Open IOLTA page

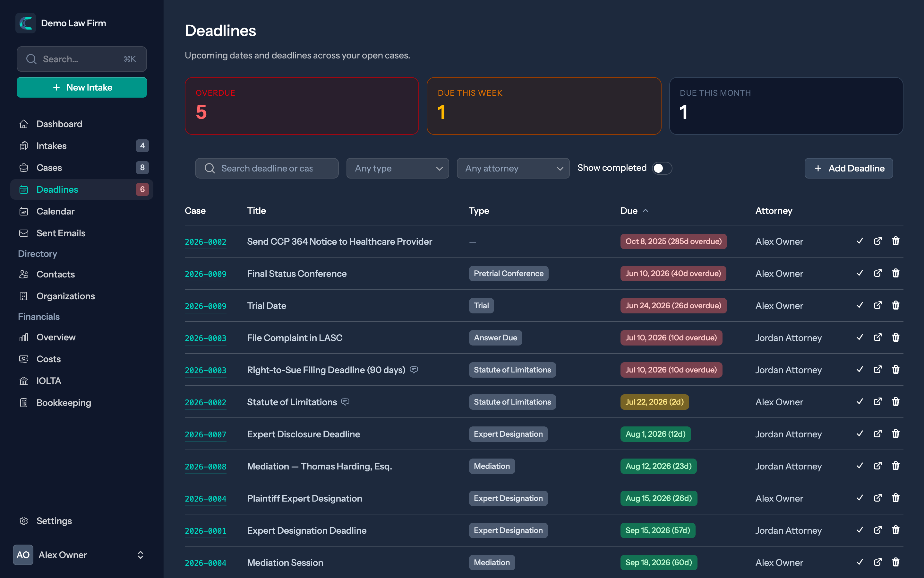(x=82, y=381)
